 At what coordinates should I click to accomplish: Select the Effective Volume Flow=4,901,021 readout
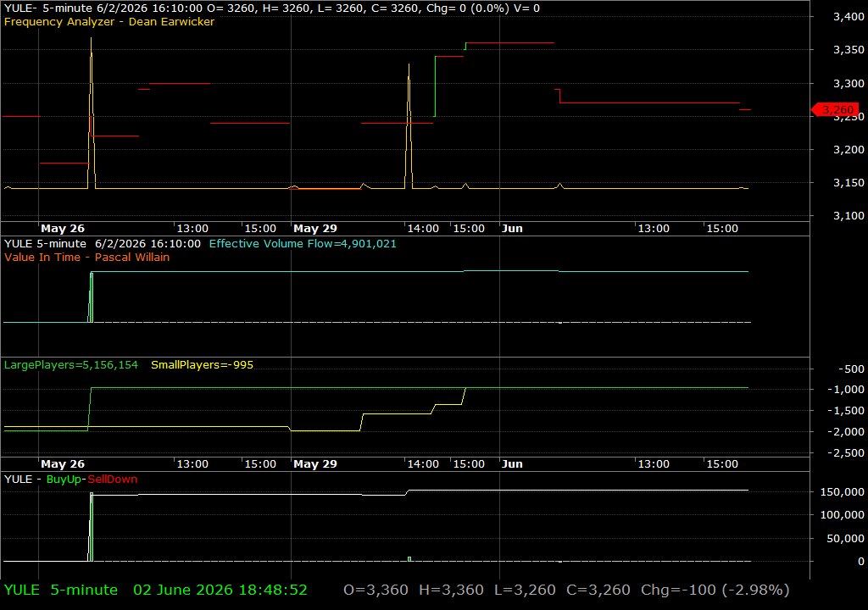tap(303, 243)
